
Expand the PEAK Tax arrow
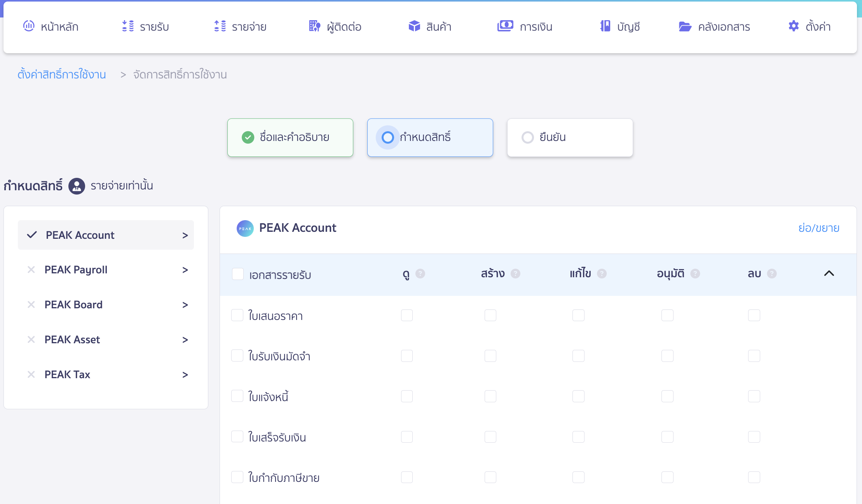[185, 375]
